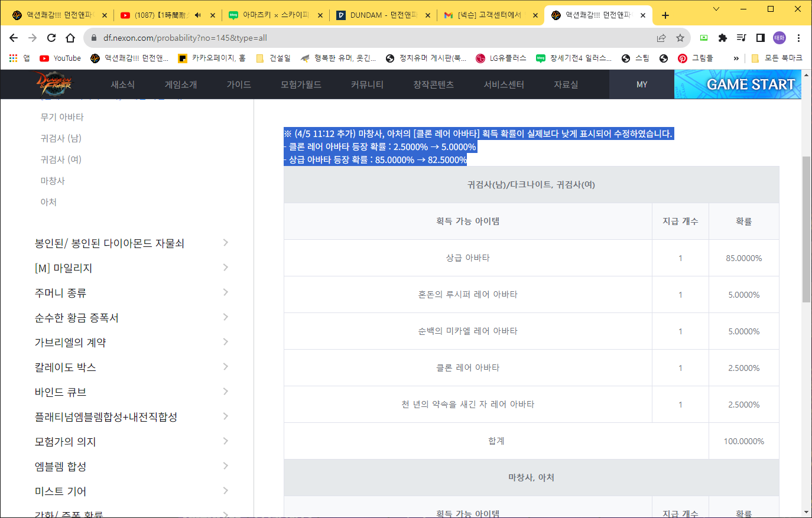This screenshot has width=812, height=518.
Task: Click the Dungeon & Fighter logo
Action: tap(53, 84)
